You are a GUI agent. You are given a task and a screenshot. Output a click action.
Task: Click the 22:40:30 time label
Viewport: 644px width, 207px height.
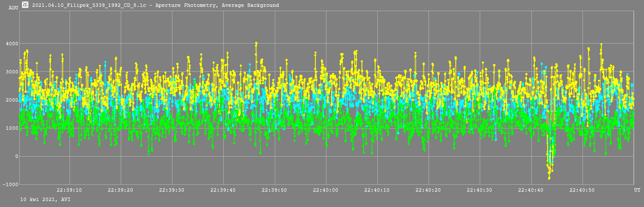coord(480,190)
